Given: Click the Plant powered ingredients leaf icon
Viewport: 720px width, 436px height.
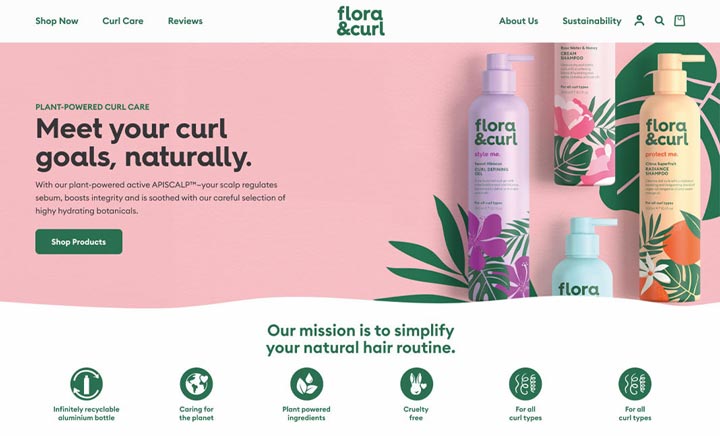Looking at the screenshot, I should [306, 384].
